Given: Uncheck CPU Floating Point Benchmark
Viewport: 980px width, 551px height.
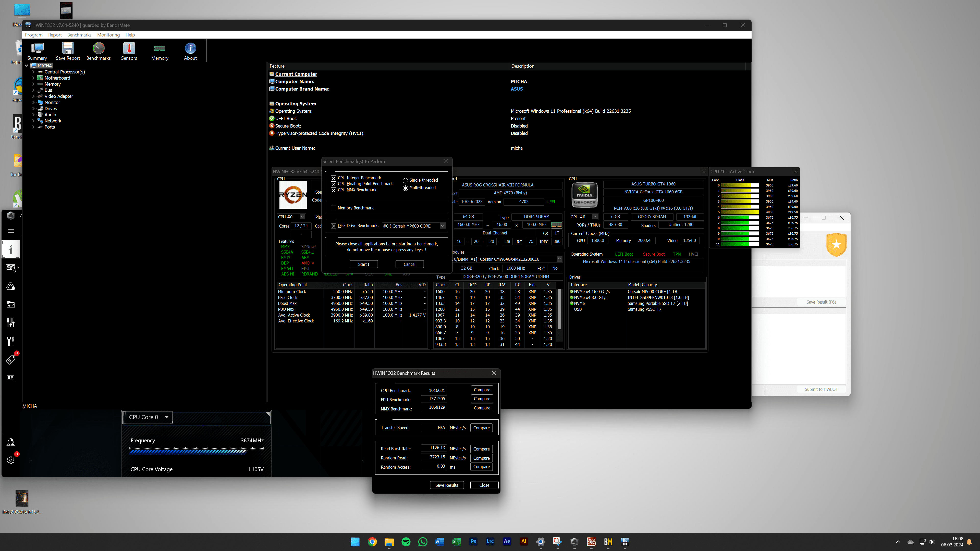Looking at the screenshot, I should [333, 184].
